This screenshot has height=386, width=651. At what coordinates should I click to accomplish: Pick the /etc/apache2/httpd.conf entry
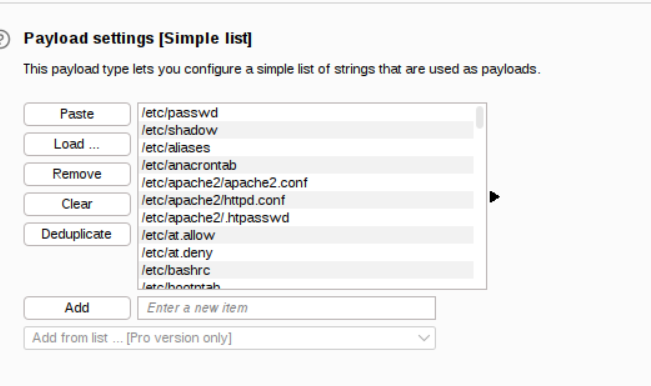(307, 200)
